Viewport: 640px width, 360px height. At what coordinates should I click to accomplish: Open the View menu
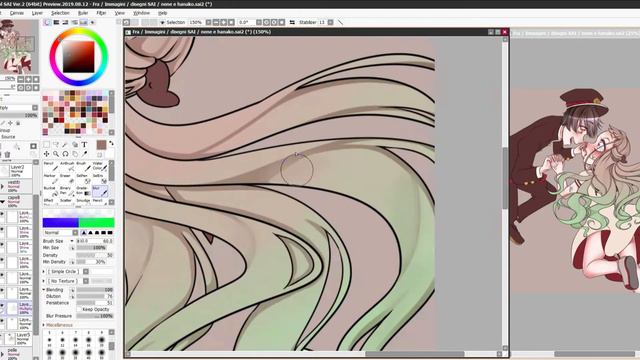click(x=120, y=13)
